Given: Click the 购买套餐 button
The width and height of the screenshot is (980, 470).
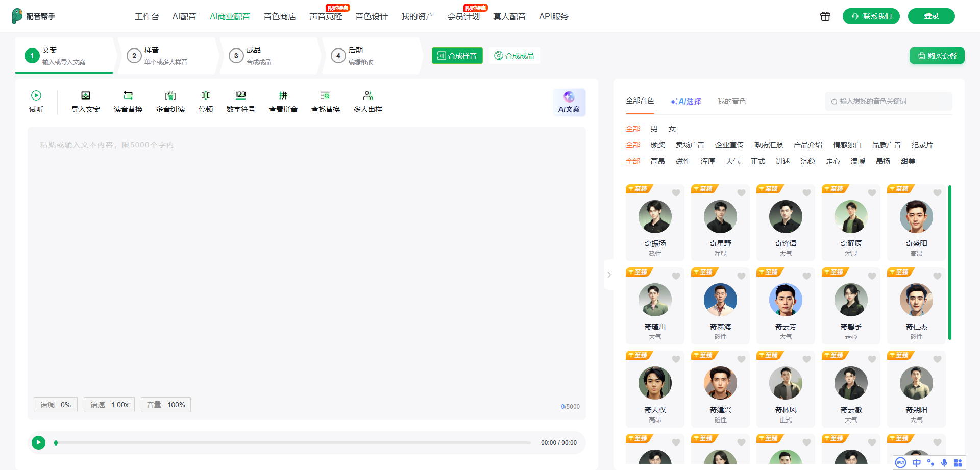Looking at the screenshot, I should pos(937,56).
